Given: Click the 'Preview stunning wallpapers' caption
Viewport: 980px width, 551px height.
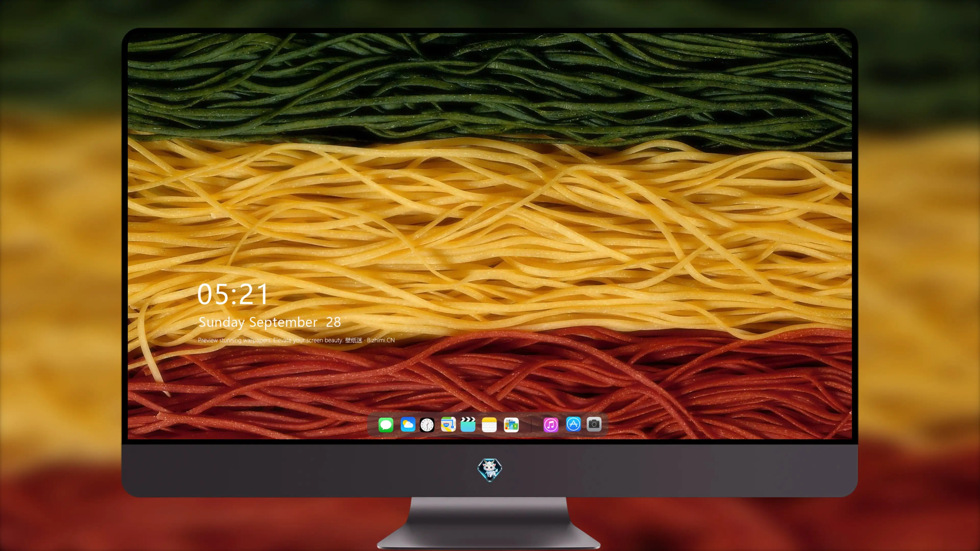Looking at the screenshot, I should click(x=296, y=340).
